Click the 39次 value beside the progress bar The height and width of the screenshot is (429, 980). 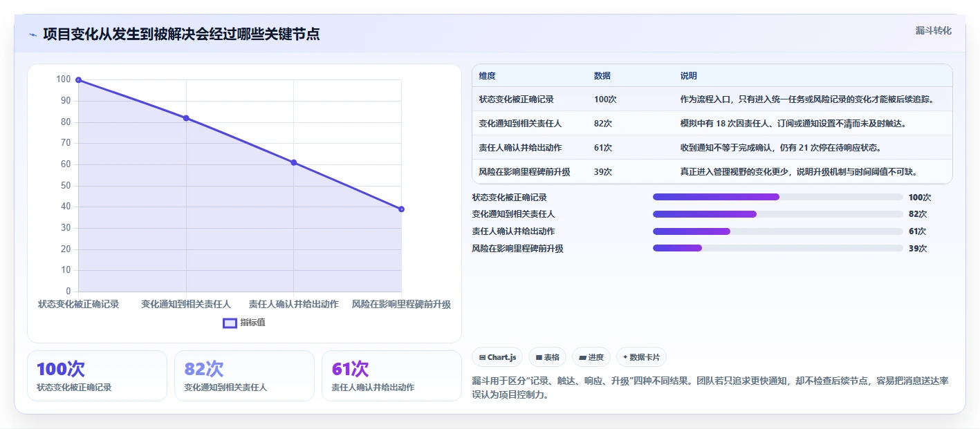[918, 249]
